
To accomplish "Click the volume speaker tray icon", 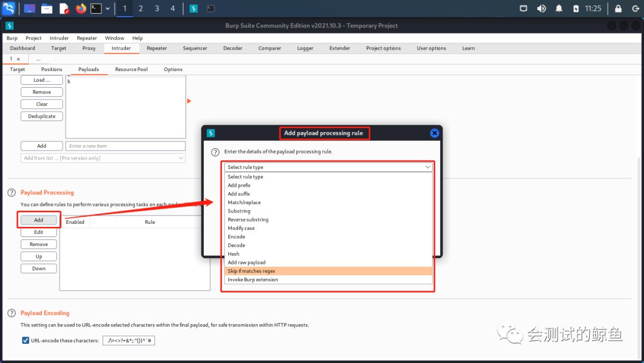I will 541,8.
